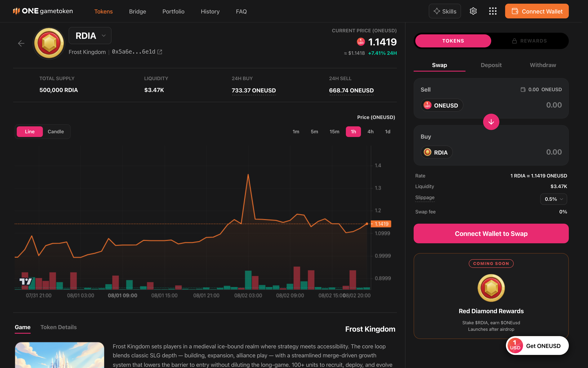Click the lock icon on Rewards tab
This screenshot has width=588, height=368.
coord(514,41)
